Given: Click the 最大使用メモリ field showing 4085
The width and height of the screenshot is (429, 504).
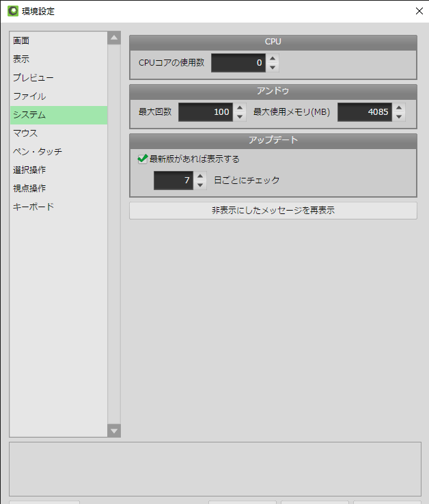Looking at the screenshot, I should point(365,112).
